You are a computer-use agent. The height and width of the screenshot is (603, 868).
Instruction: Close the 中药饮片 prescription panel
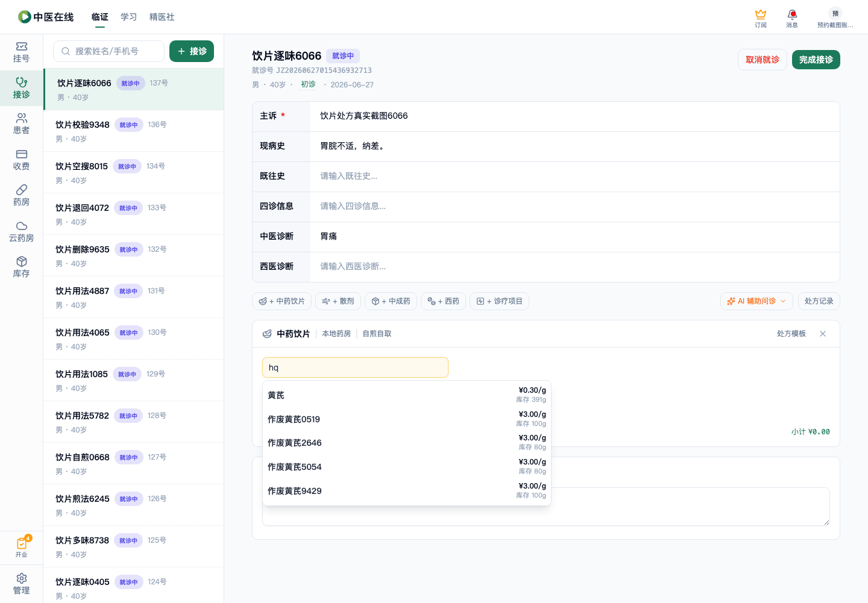click(823, 334)
